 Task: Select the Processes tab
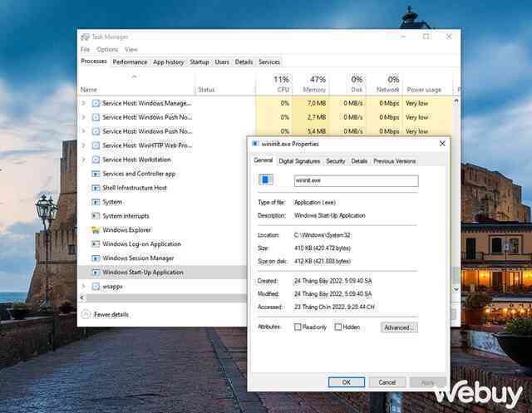click(x=94, y=61)
